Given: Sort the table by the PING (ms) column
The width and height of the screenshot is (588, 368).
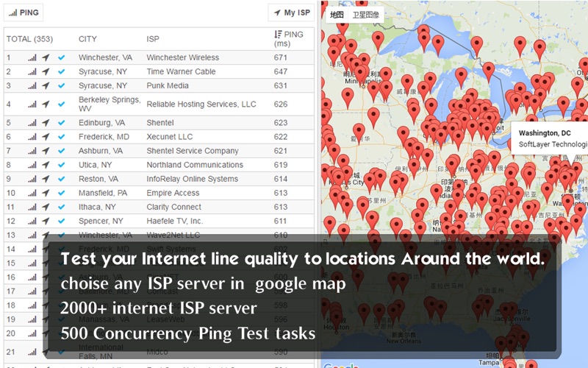Looking at the screenshot, I should 289,39.
